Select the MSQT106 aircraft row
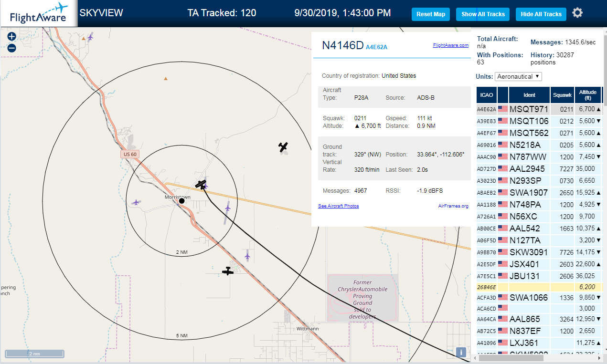Image resolution: width=607 pixels, height=364 pixels. click(539, 121)
